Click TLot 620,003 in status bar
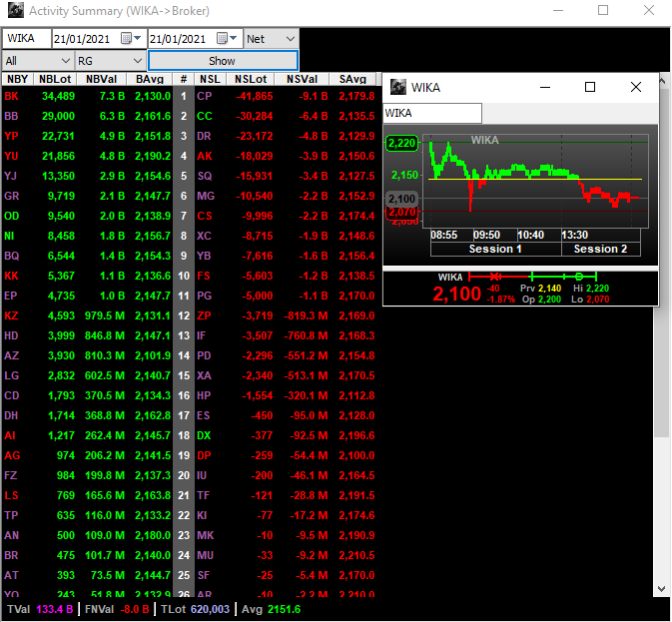This screenshot has width=672, height=622. pos(195,609)
